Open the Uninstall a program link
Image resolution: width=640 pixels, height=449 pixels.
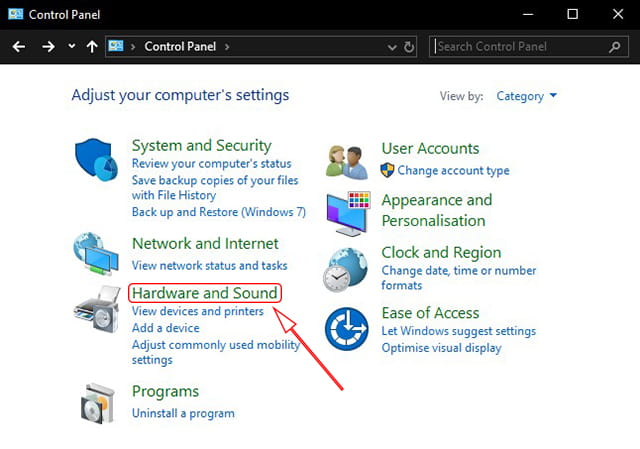(x=183, y=413)
